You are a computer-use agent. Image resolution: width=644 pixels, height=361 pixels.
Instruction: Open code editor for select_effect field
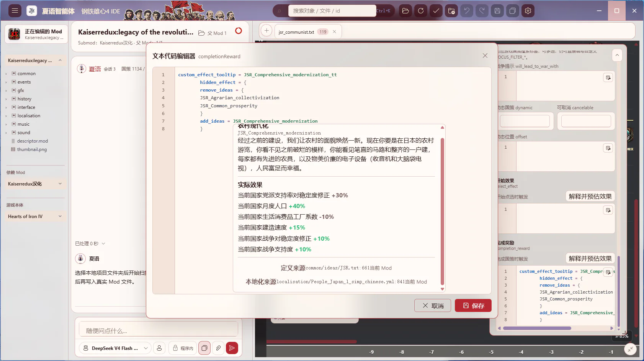coord(608,210)
